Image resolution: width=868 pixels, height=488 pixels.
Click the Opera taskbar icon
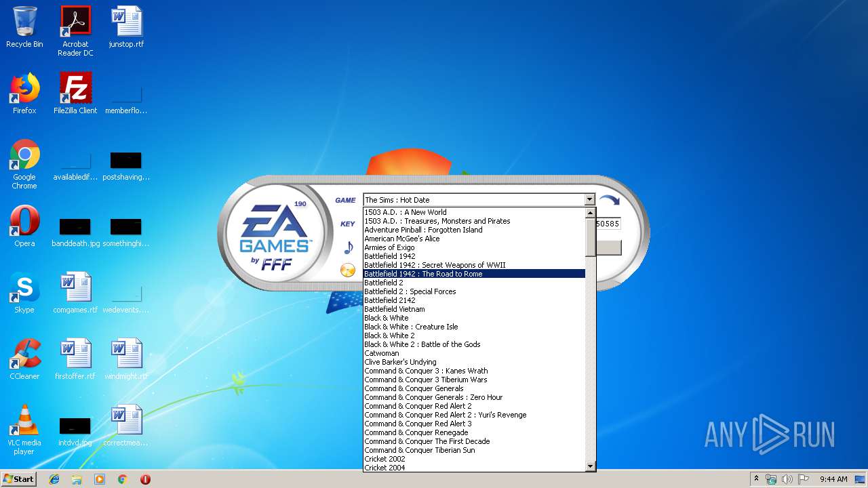145,479
